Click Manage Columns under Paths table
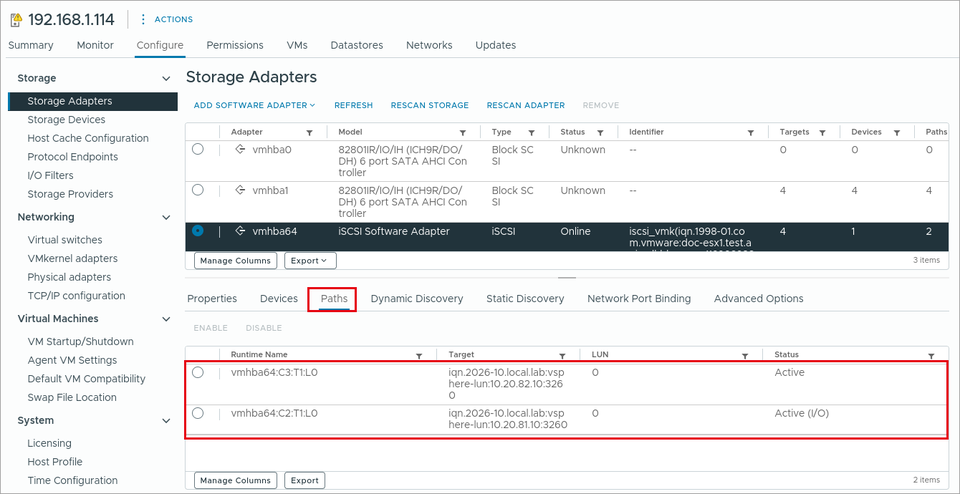The height and width of the screenshot is (494, 960). 236,480
